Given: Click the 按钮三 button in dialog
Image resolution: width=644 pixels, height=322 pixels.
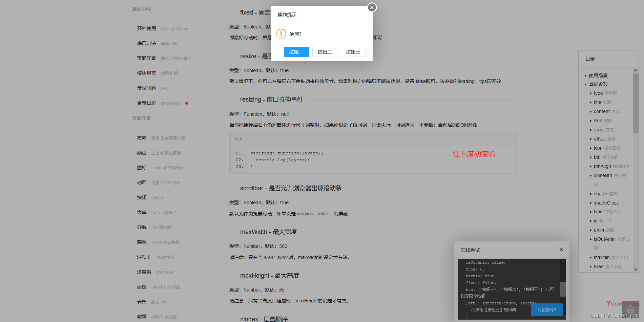Looking at the screenshot, I should point(353,52).
